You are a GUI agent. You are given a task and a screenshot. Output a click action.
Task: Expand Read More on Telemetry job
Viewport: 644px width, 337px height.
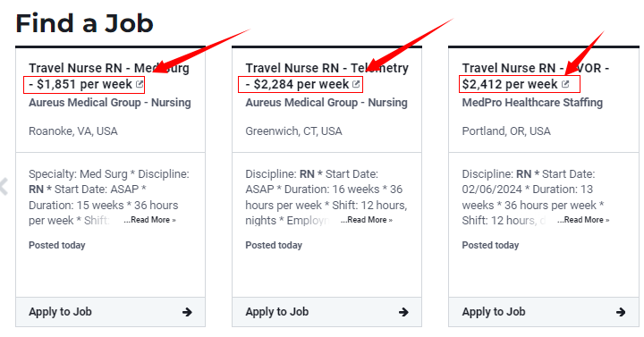point(367,220)
